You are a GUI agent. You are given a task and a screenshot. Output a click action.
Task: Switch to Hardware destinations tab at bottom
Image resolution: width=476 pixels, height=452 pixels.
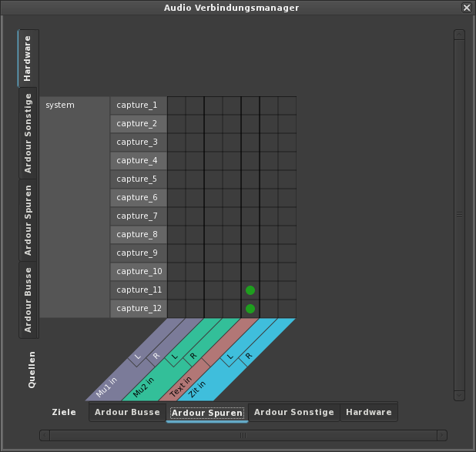[x=369, y=412]
